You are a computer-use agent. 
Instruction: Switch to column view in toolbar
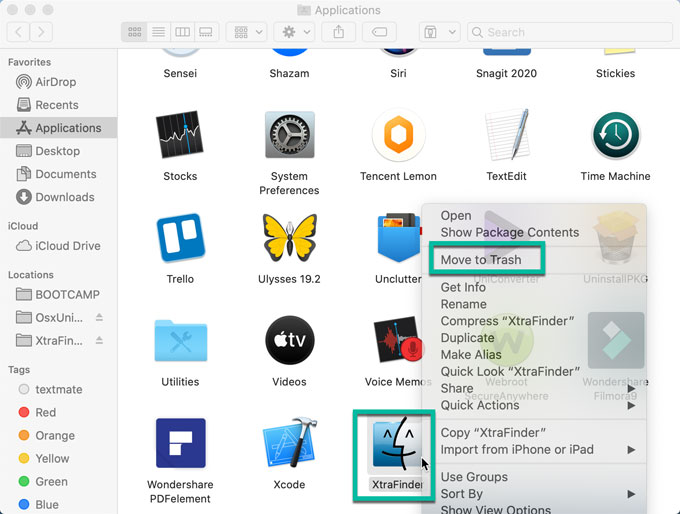coord(183,32)
